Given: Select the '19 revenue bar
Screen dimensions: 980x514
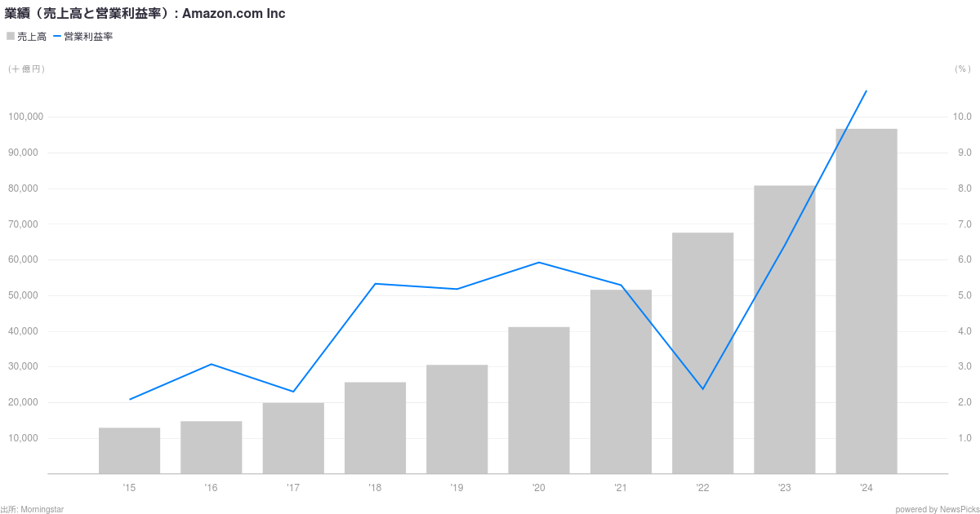Looking at the screenshot, I should [457, 419].
